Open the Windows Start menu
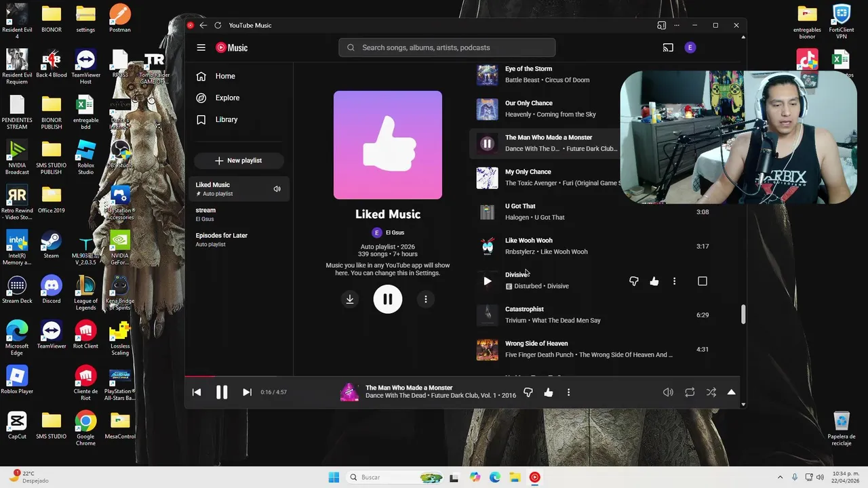 [x=334, y=477]
